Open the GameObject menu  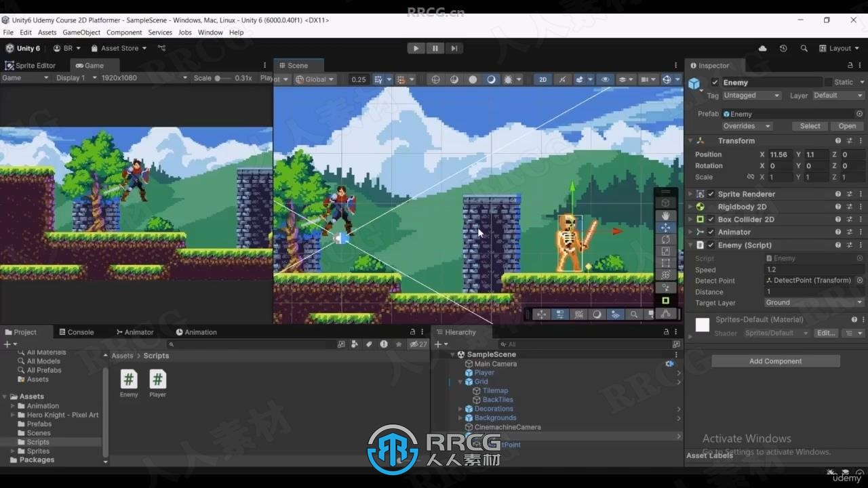(81, 33)
